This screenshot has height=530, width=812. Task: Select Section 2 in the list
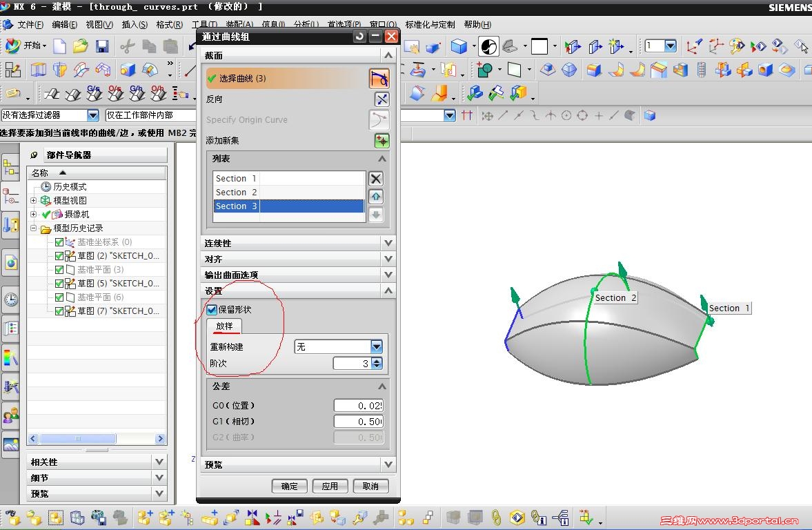pyautogui.click(x=289, y=193)
